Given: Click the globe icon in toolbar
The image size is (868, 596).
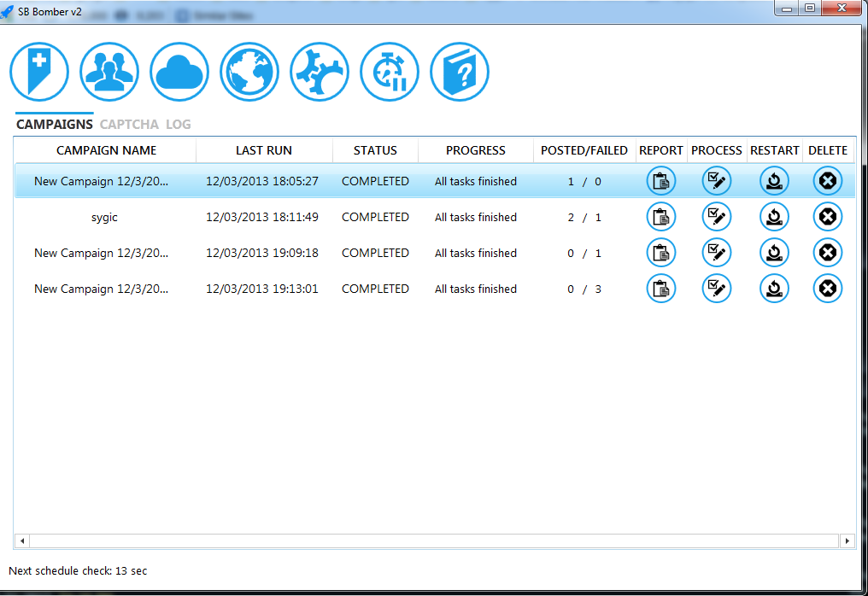Looking at the screenshot, I should (249, 72).
